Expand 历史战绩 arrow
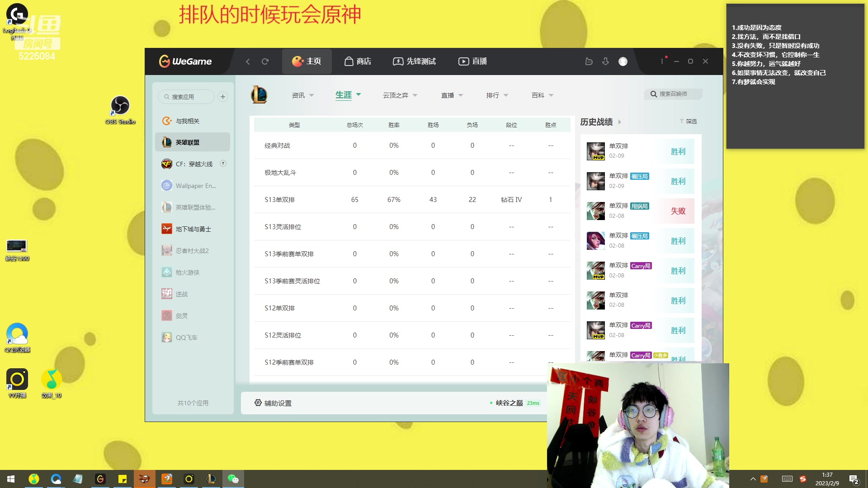The height and width of the screenshot is (488, 868). pos(620,122)
